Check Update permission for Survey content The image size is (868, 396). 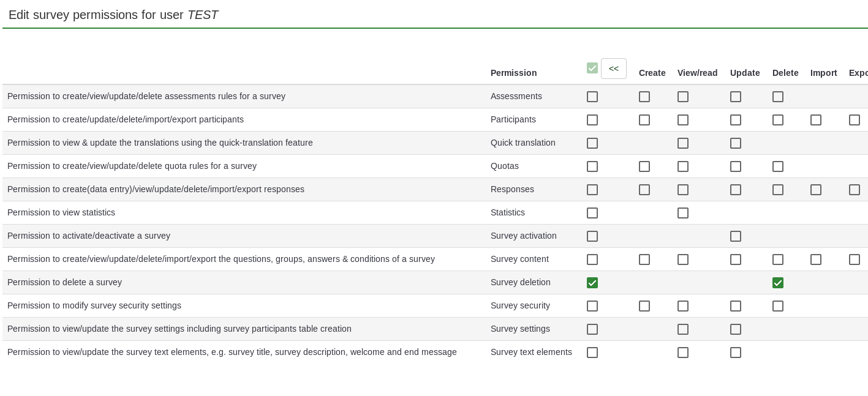click(x=736, y=260)
